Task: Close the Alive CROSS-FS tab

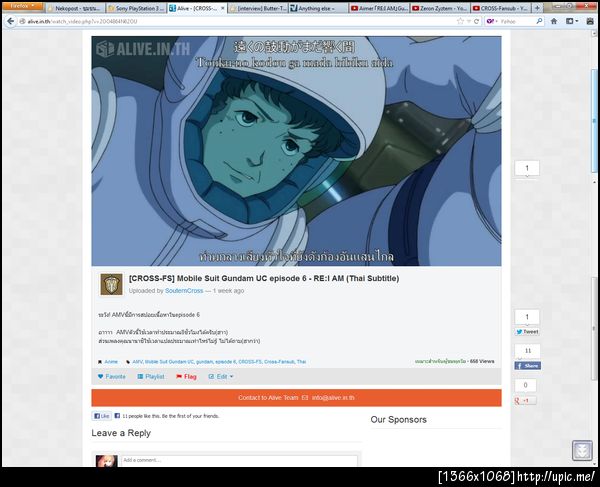Action: coord(222,8)
